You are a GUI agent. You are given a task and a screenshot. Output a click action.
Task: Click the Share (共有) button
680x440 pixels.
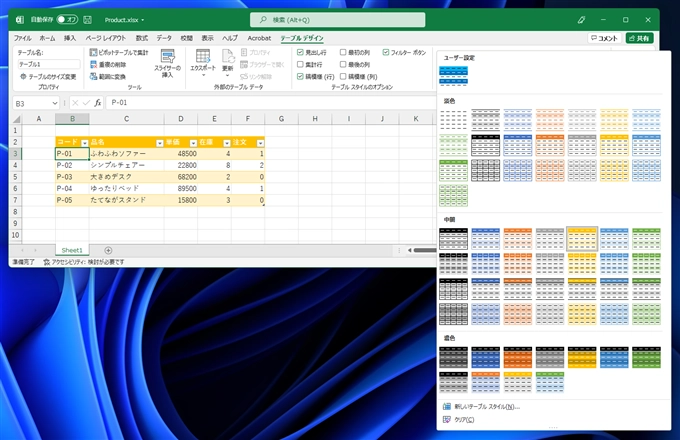[640, 38]
